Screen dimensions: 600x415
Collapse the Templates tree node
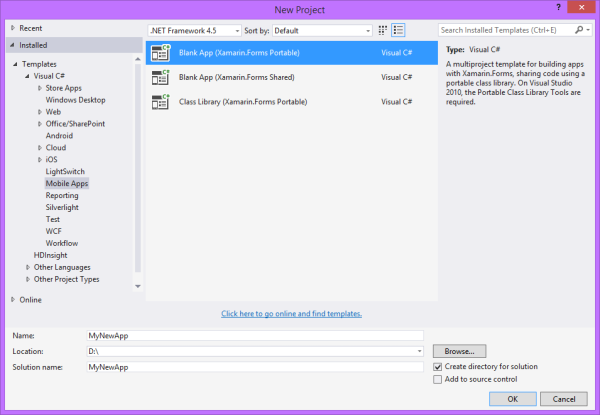(x=15, y=64)
